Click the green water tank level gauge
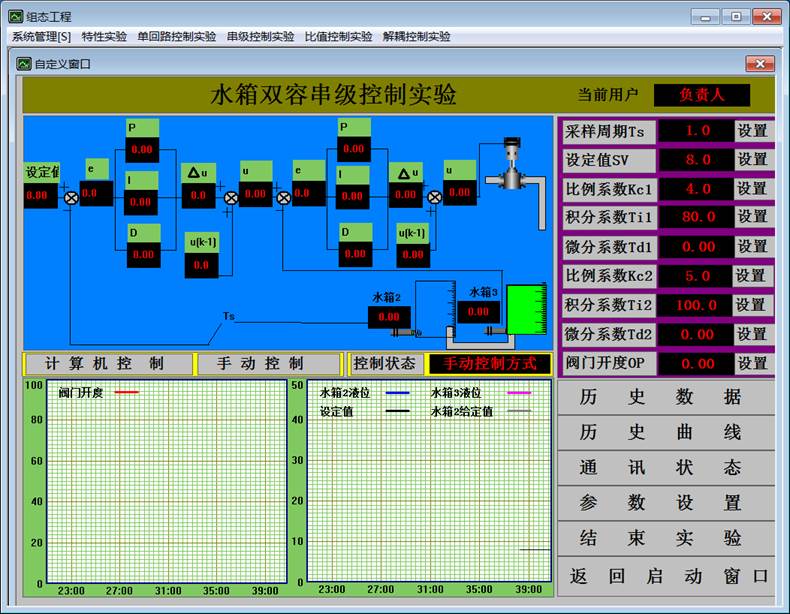 tap(526, 310)
